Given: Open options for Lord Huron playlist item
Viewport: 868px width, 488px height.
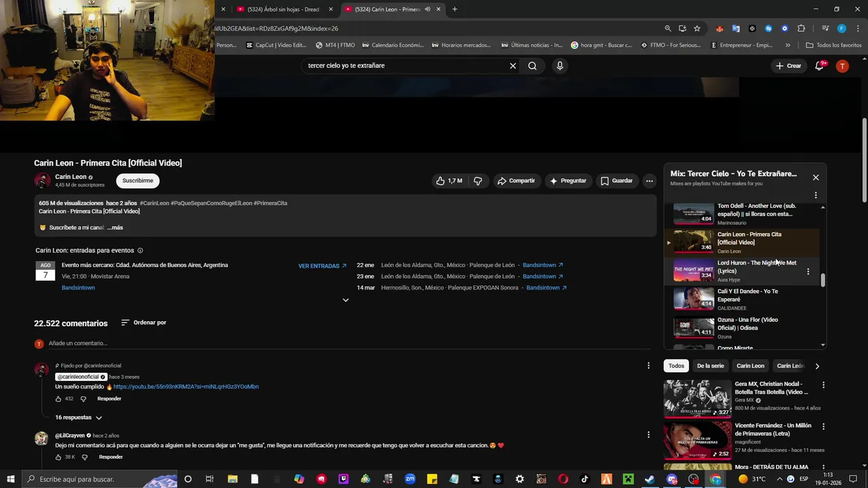Looking at the screenshot, I should pos(808,271).
